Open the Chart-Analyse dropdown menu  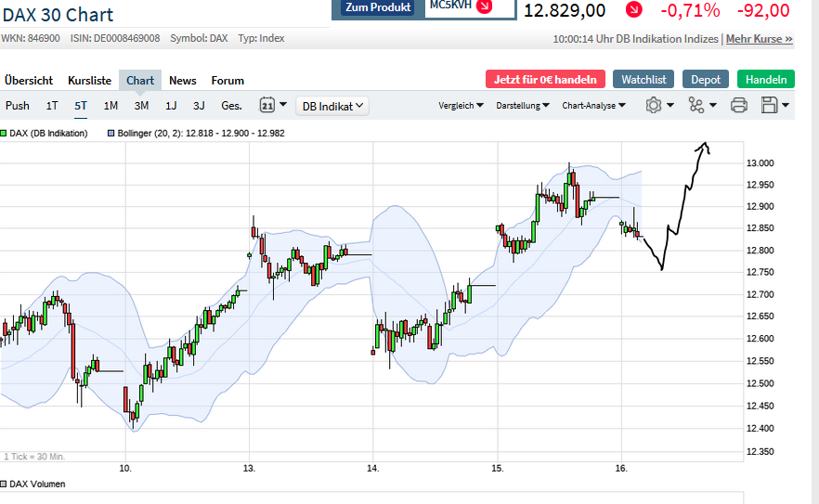tap(594, 106)
